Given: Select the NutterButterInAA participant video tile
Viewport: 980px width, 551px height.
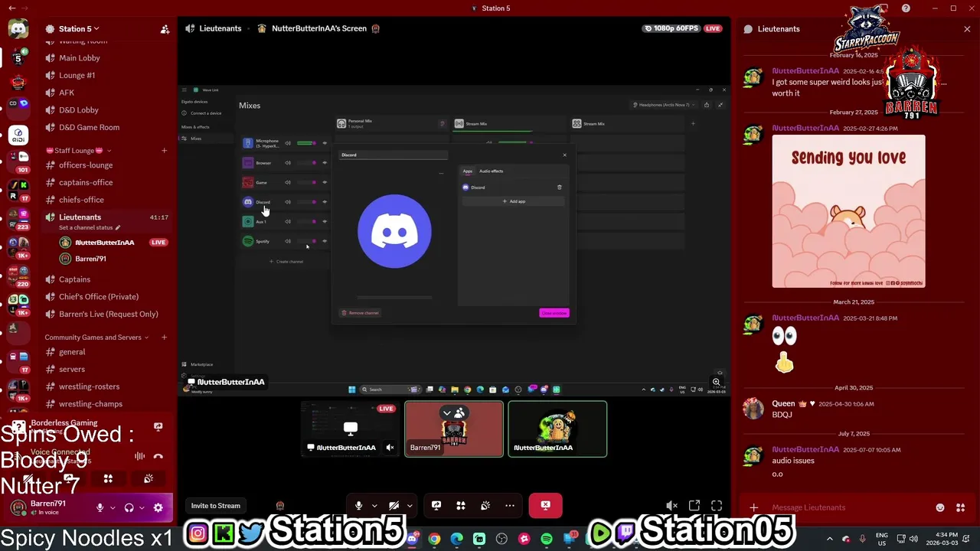Looking at the screenshot, I should [x=557, y=429].
